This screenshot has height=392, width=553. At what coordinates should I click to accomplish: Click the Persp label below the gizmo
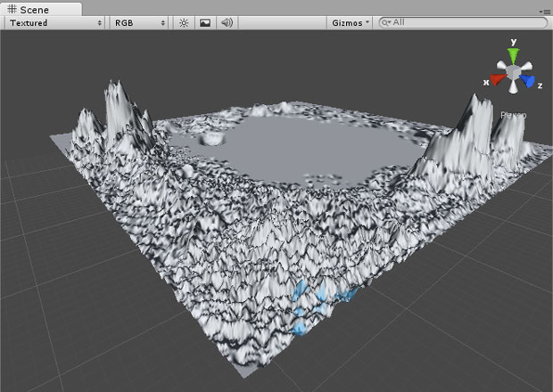513,115
